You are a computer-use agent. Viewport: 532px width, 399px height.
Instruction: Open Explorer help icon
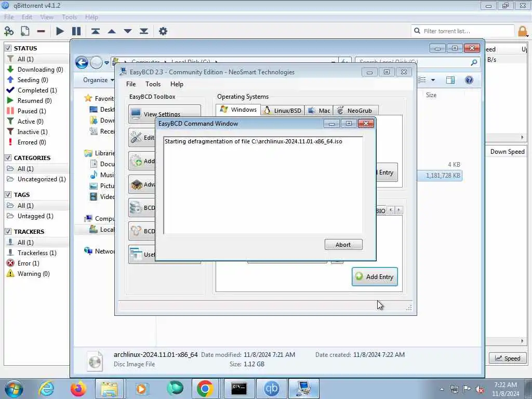point(469,80)
